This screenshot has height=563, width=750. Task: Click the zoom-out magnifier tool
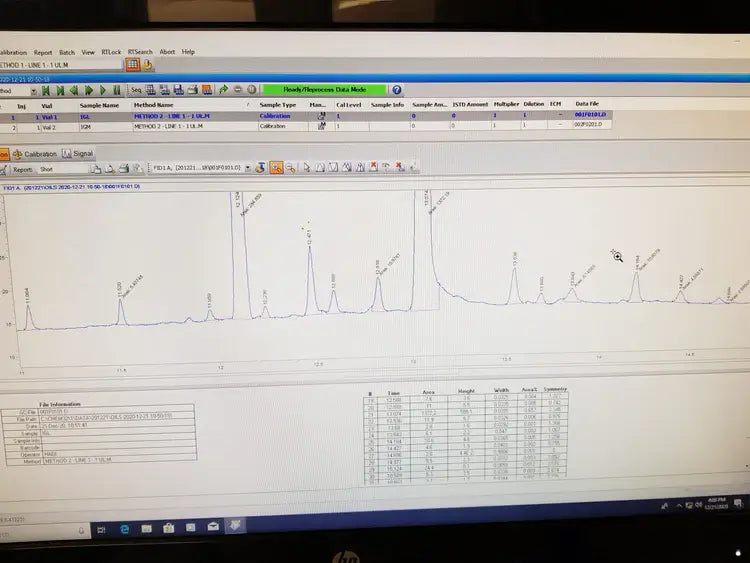click(x=291, y=168)
